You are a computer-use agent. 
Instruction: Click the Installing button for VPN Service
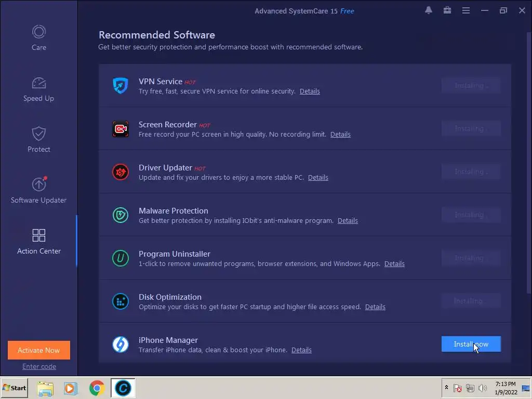[x=471, y=86]
